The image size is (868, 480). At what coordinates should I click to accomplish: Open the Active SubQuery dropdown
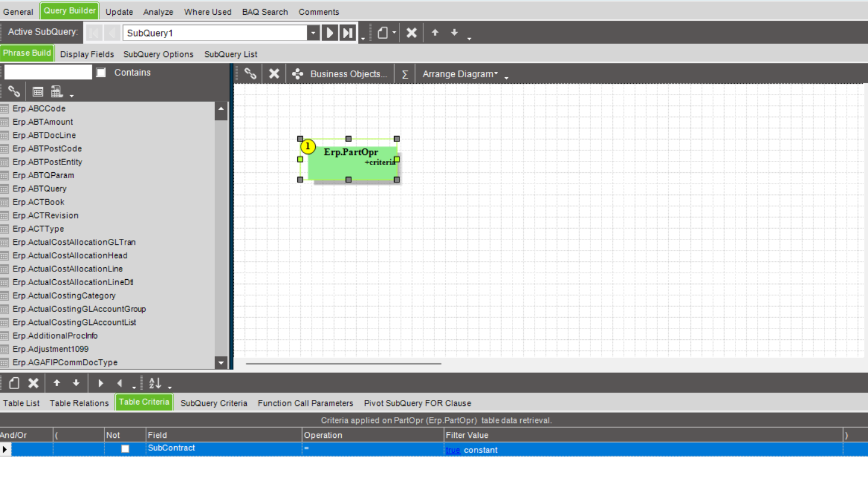pos(313,33)
